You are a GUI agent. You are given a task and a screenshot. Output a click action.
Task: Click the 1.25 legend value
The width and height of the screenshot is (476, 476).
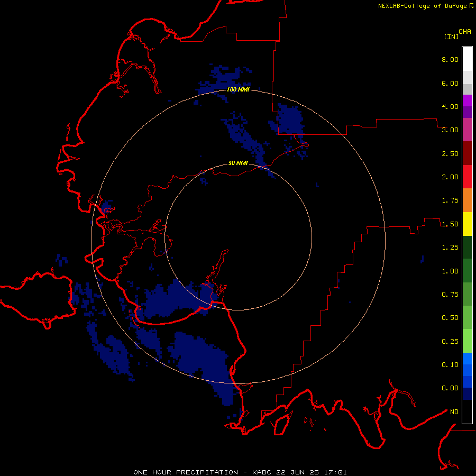[x=450, y=248]
